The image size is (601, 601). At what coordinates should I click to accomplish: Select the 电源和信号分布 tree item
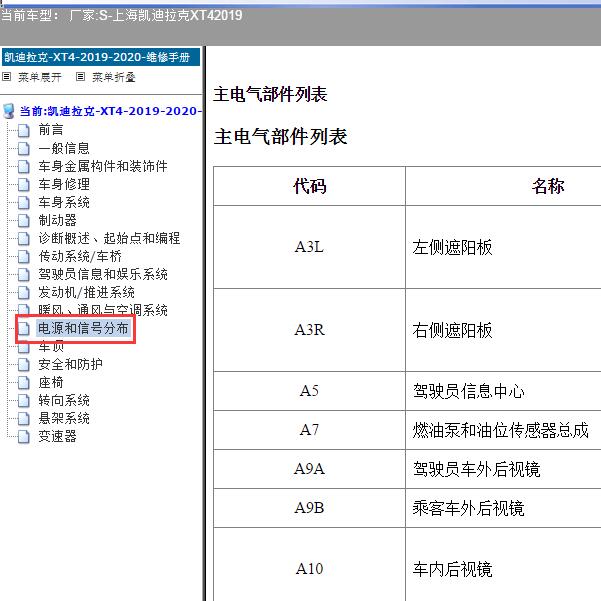[83, 328]
